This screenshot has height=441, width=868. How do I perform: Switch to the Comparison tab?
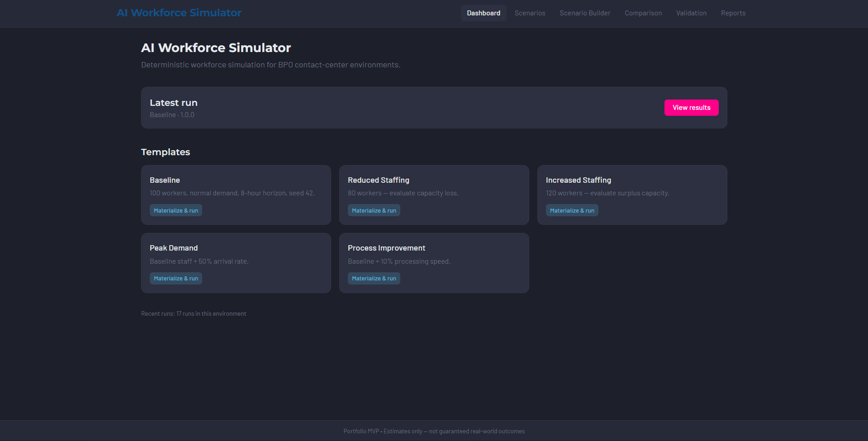(x=643, y=13)
